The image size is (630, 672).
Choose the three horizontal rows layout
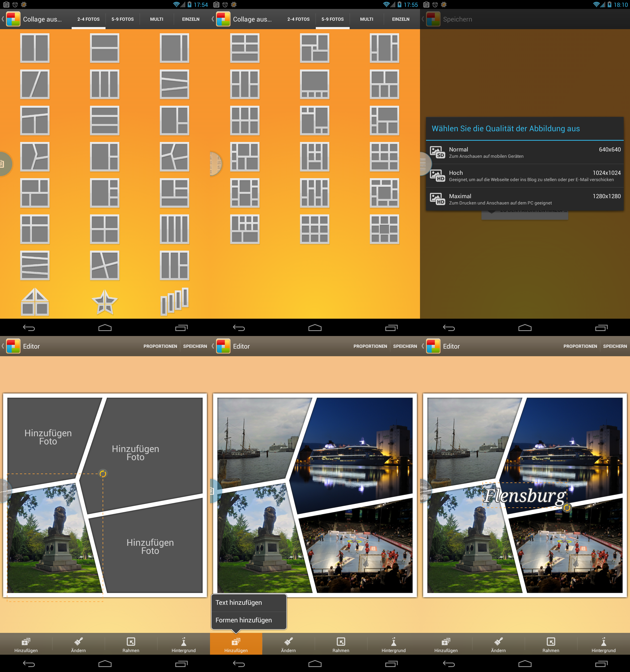pyautogui.click(x=105, y=121)
